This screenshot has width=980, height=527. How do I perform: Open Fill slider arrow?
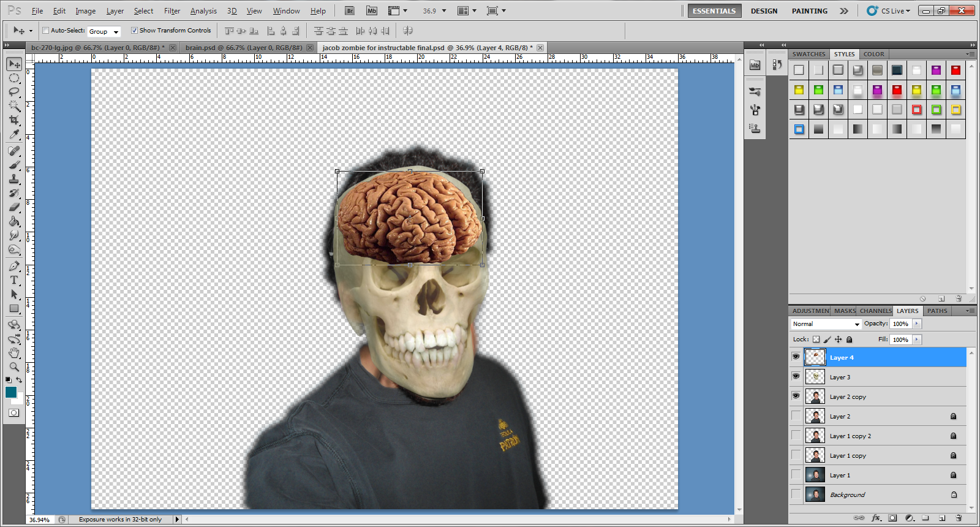pyautogui.click(x=917, y=339)
